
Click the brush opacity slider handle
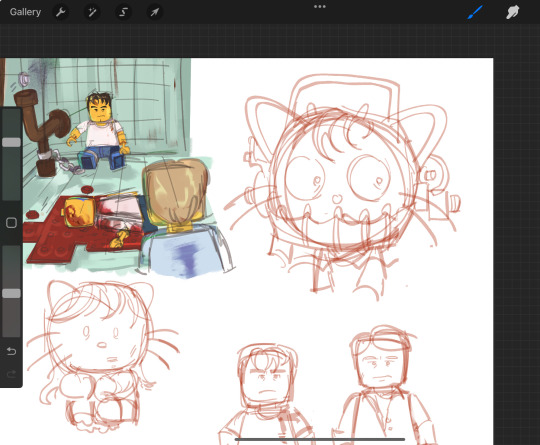[11, 293]
